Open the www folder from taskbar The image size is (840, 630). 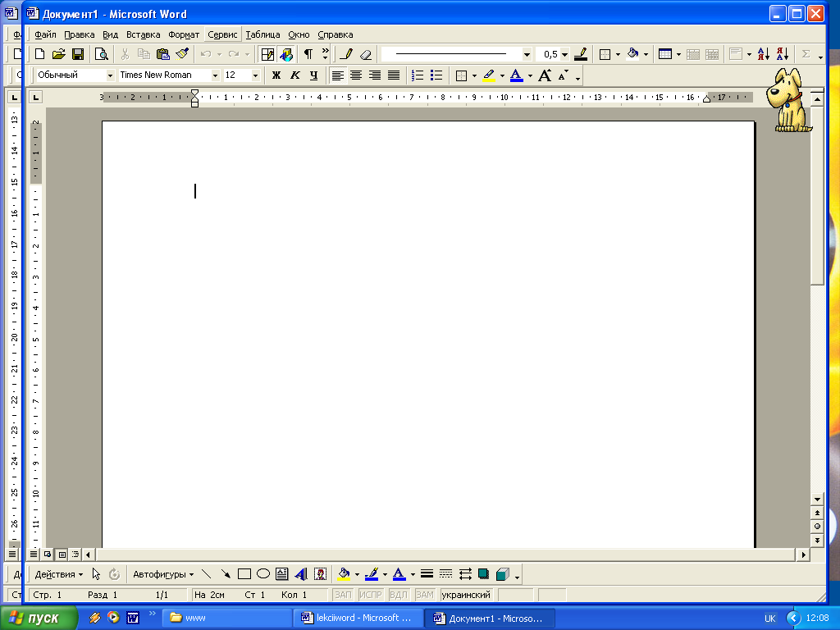coord(228,618)
